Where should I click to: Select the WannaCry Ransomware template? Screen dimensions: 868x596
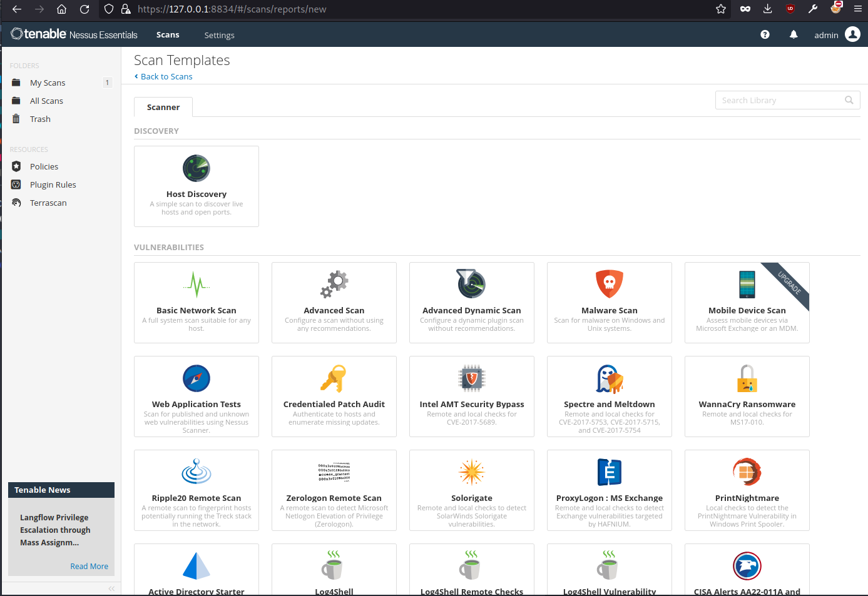[x=747, y=396]
